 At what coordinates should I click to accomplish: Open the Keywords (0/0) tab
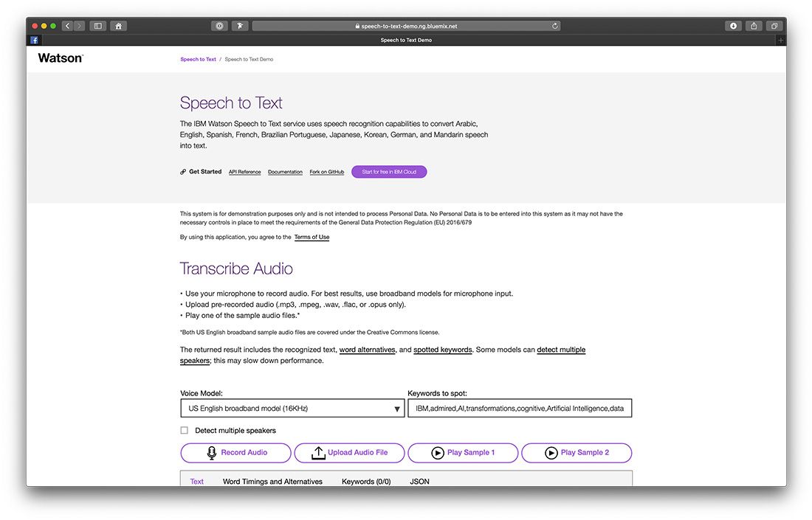click(x=366, y=481)
